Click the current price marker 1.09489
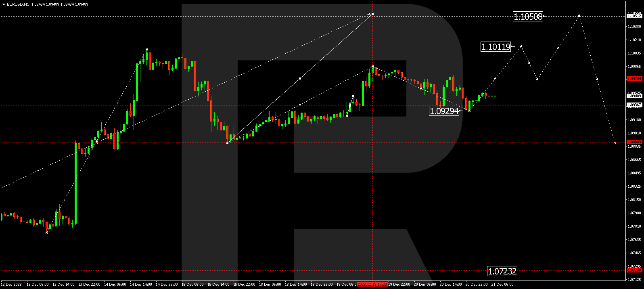 [x=634, y=96]
